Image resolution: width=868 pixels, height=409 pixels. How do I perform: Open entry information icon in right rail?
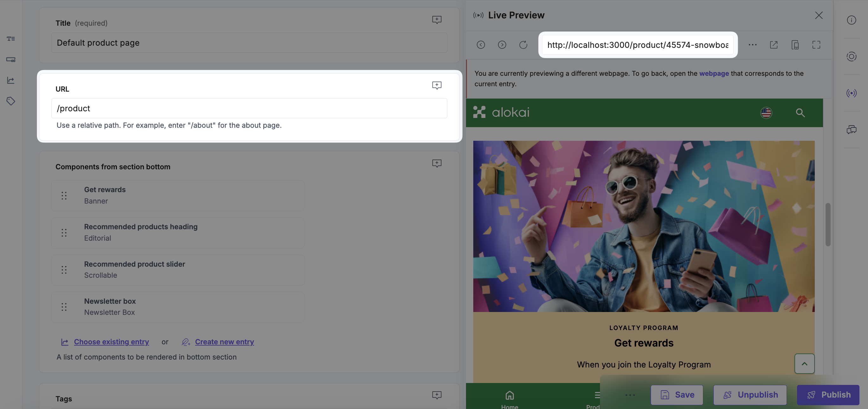tap(852, 20)
